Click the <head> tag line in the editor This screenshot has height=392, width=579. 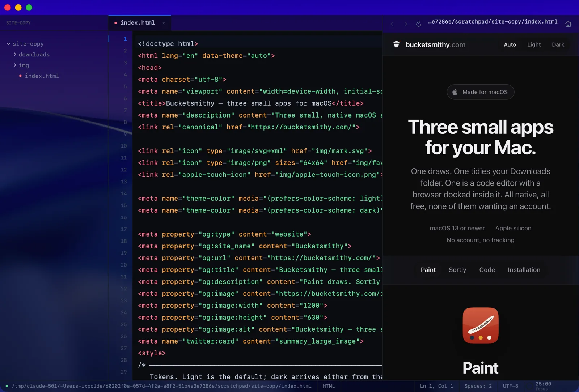pyautogui.click(x=150, y=68)
